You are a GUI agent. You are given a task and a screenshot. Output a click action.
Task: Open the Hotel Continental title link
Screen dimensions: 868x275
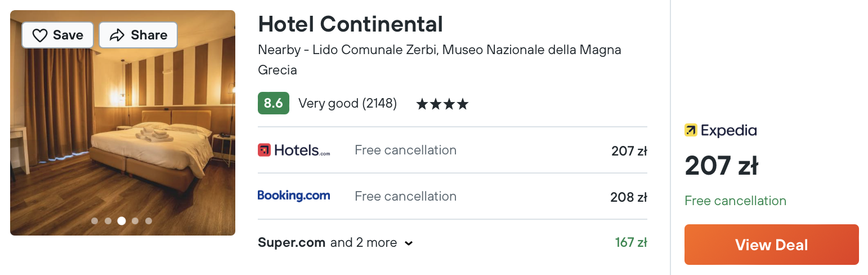pyautogui.click(x=350, y=24)
